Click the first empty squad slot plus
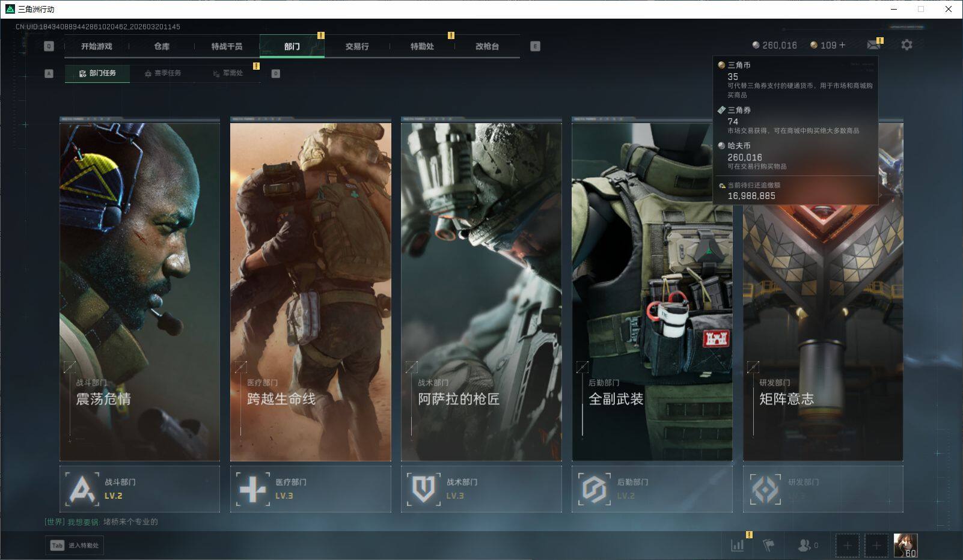The height and width of the screenshot is (560, 963). point(847,546)
